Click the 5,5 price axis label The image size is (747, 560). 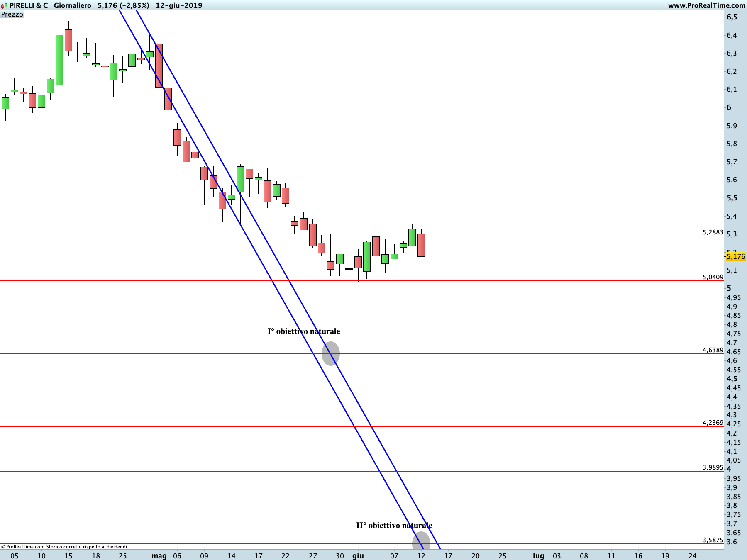tap(732, 198)
